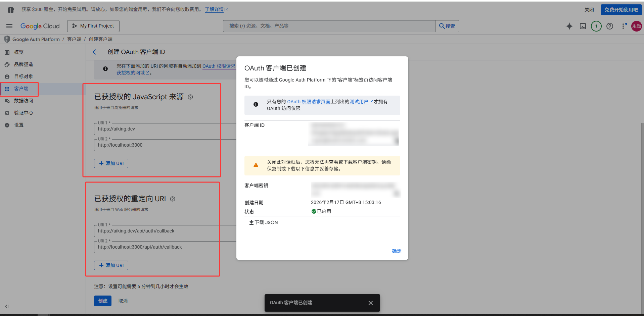Go back with the arrow beside 创建 OAuth 客户端 ID
The image size is (644, 316).
[95, 52]
